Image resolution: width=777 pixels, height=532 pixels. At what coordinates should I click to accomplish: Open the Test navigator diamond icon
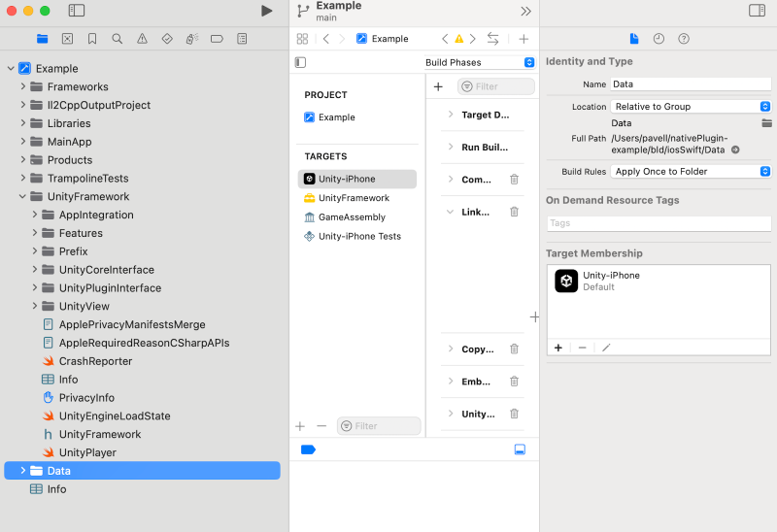[x=167, y=39]
